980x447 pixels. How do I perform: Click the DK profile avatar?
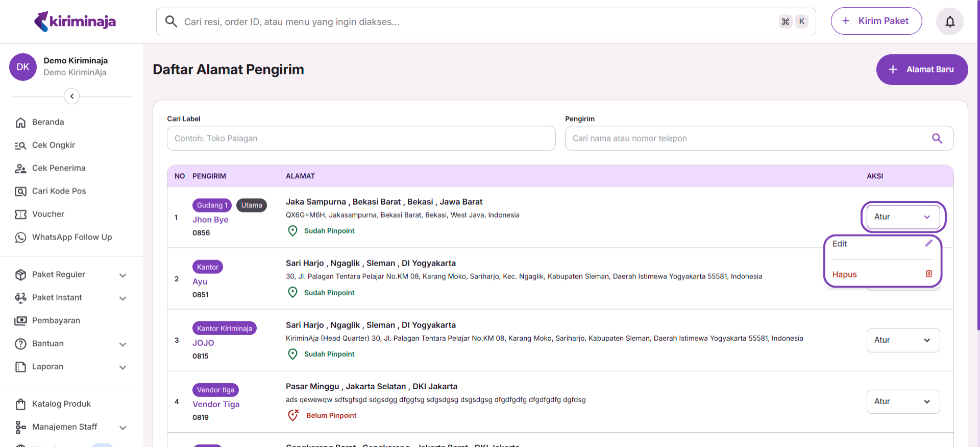tap(23, 67)
